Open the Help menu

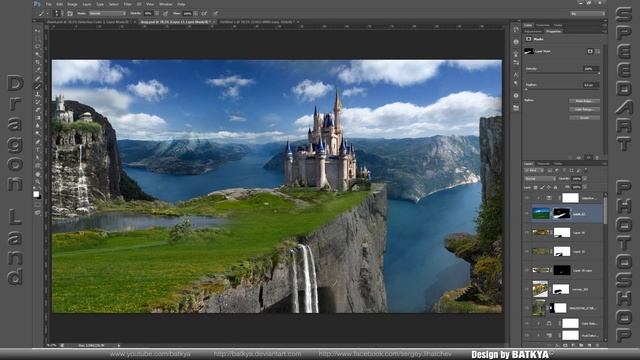point(182,4)
